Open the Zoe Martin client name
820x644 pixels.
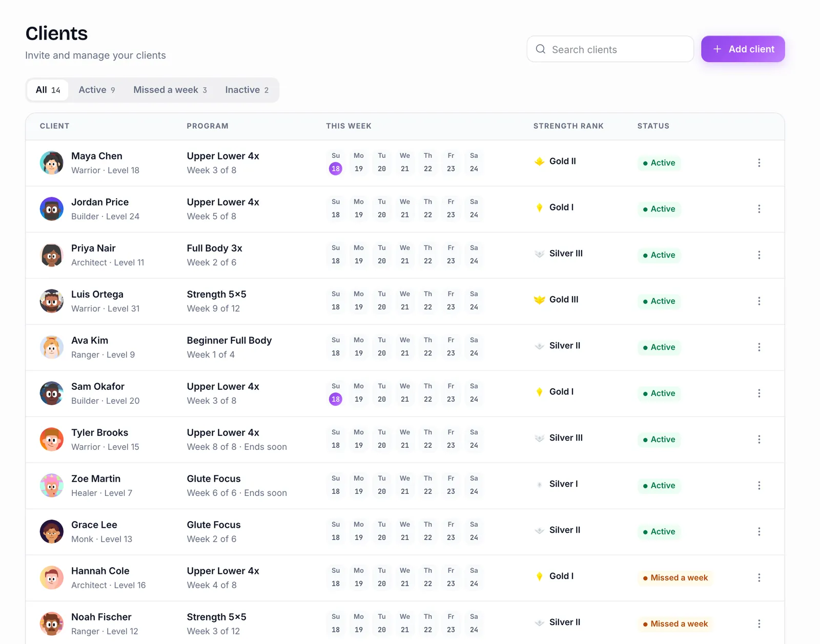96,479
